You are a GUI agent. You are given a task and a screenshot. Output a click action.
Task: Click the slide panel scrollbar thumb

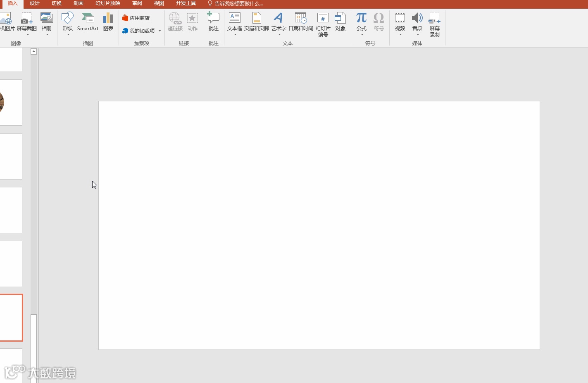[x=33, y=348]
